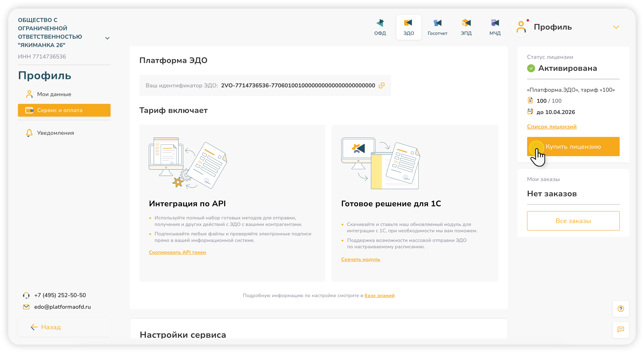This screenshot has width=644, height=353.
Task: Expand the organization name dropdown
Action: tap(107, 38)
